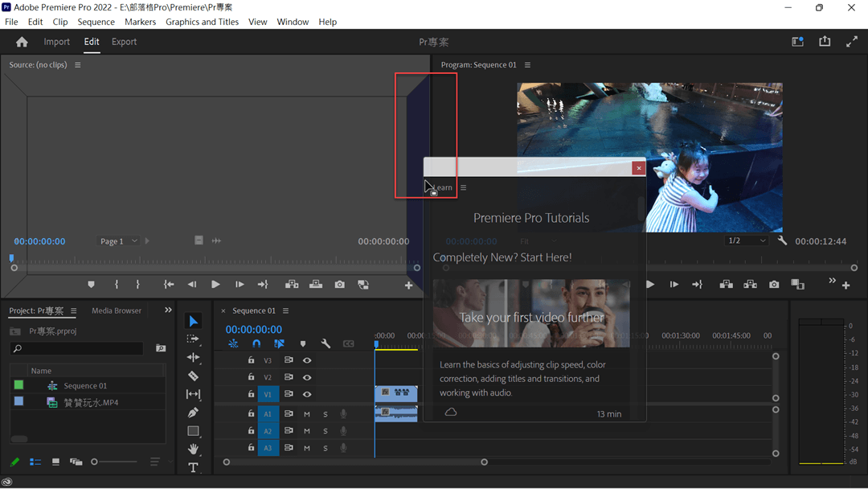Open the Quick Export share icon
The image size is (868, 489).
pyautogui.click(x=825, y=42)
